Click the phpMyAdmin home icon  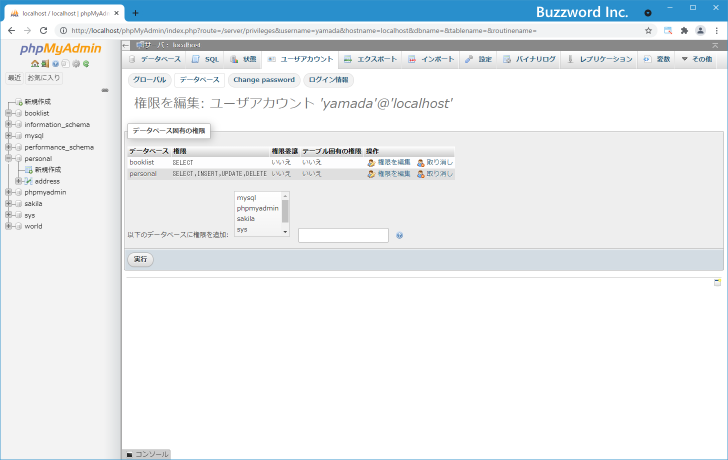[x=33, y=64]
